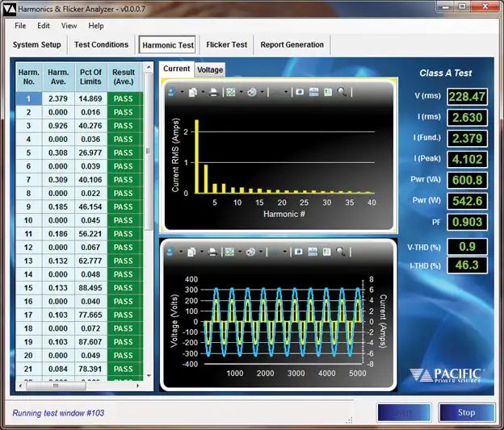Click the legend icon above the harmonic bar chart

point(328,92)
